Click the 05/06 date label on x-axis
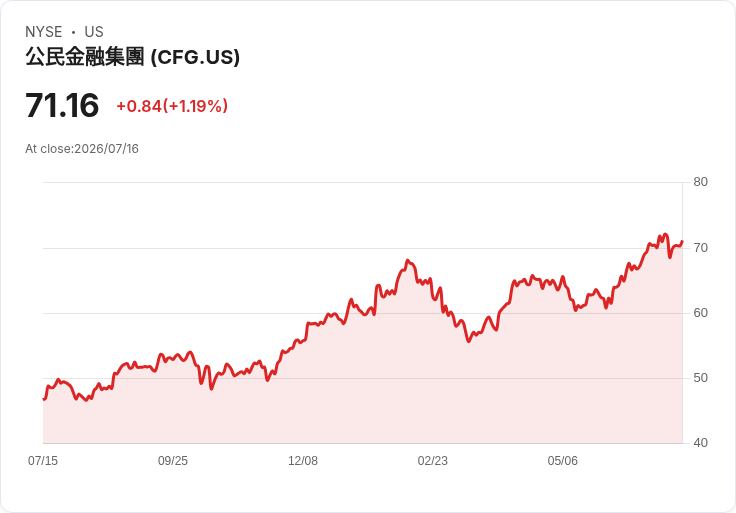The width and height of the screenshot is (736, 513). 562,461
